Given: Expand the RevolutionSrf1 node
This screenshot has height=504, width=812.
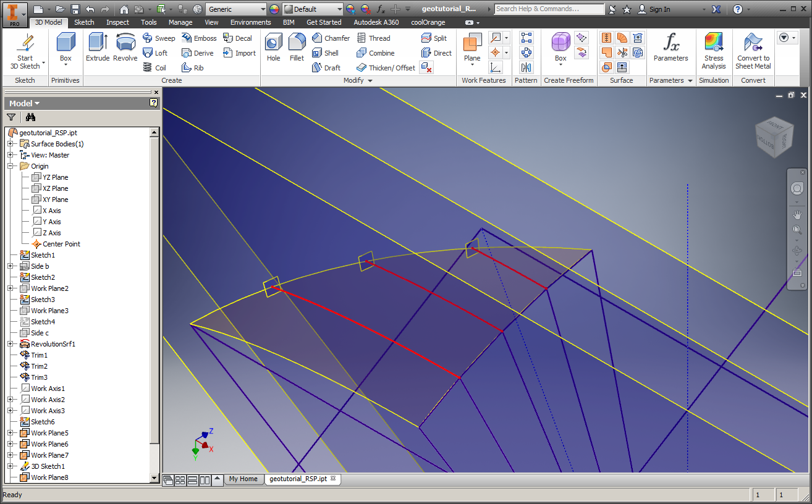Looking at the screenshot, I should click(10, 344).
